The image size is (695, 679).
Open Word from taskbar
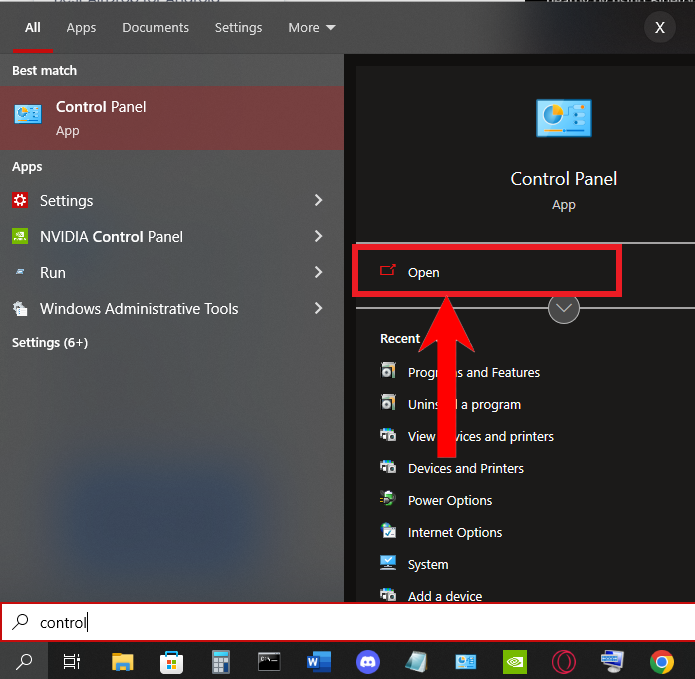coord(318,662)
